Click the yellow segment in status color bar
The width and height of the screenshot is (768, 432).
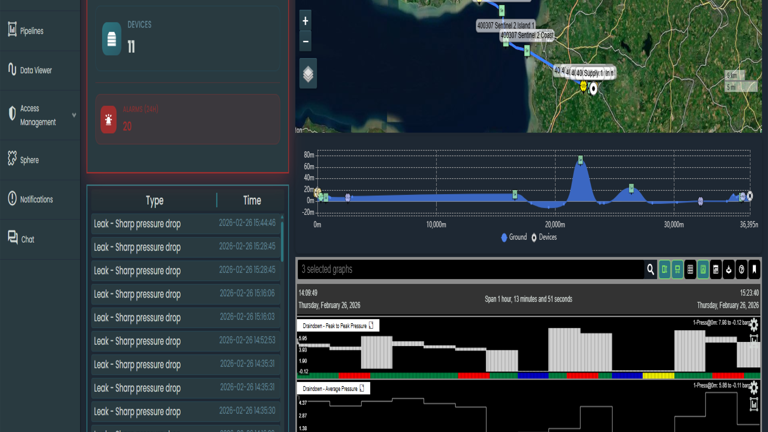tap(658, 376)
